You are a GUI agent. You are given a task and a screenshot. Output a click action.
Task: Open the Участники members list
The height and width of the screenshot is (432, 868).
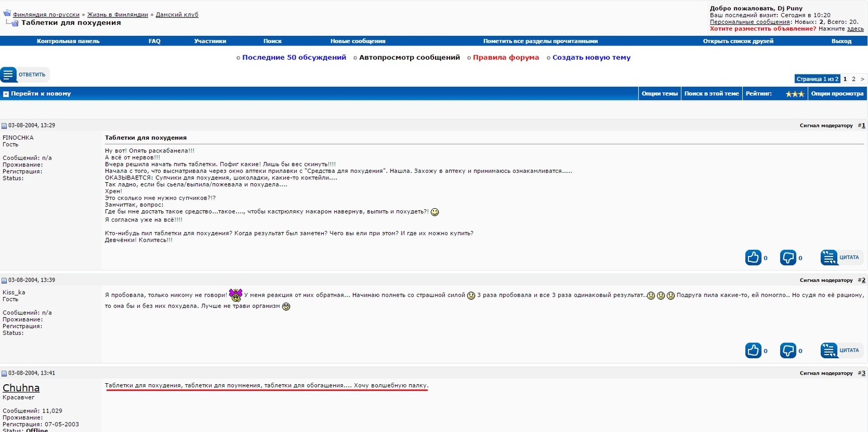(210, 41)
